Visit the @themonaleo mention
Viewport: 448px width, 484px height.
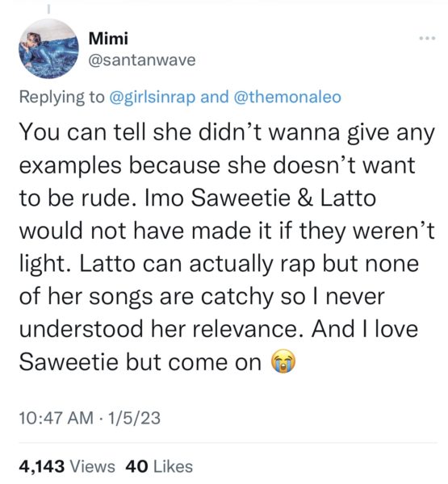(x=287, y=97)
